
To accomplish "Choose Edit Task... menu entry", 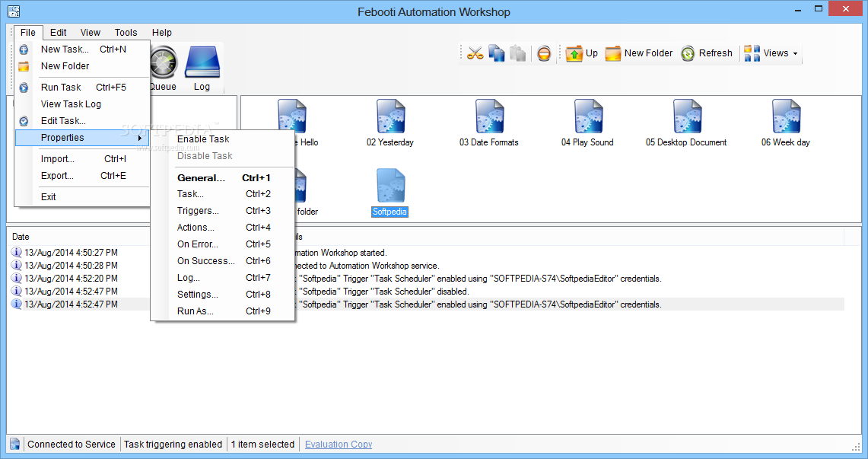I will click(x=82, y=121).
